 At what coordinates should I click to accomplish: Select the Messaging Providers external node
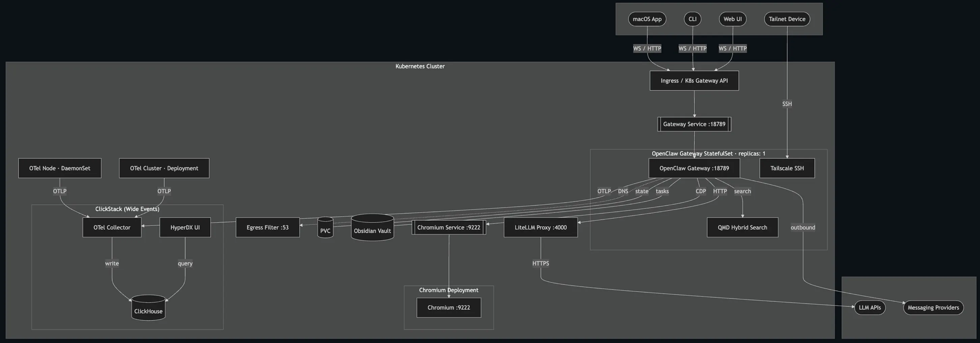coord(933,307)
